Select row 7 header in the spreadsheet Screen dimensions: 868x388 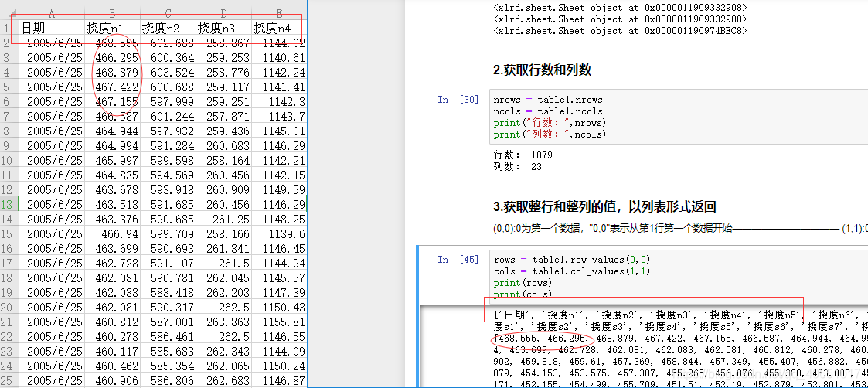click(x=9, y=116)
